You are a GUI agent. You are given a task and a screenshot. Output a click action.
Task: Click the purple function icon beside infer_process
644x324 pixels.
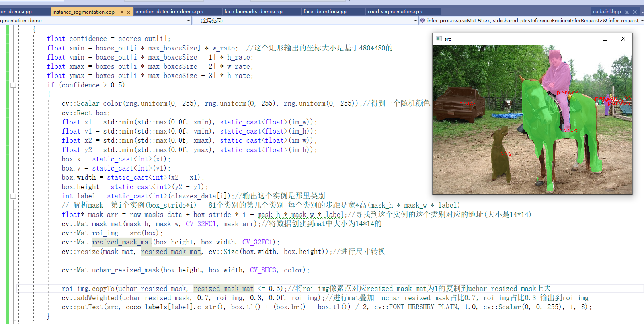422,20
